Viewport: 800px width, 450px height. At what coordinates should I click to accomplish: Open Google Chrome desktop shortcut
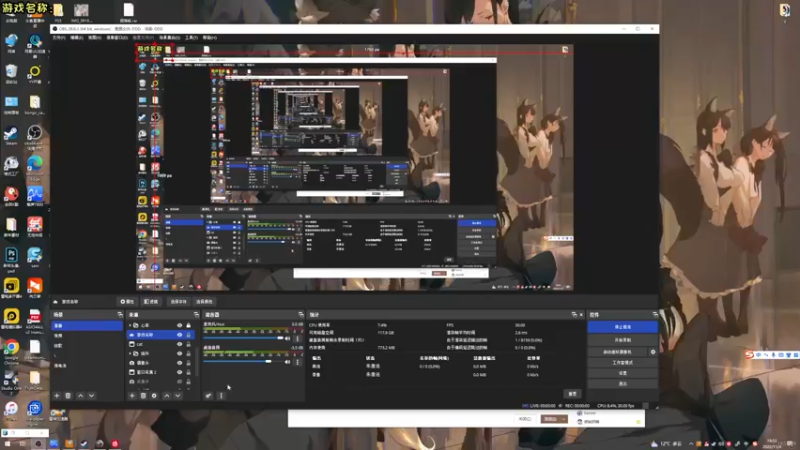[x=11, y=352]
